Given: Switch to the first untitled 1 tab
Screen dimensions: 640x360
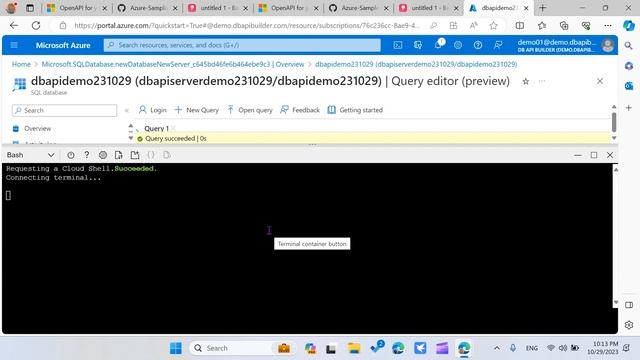Looking at the screenshot, I should (218, 8).
